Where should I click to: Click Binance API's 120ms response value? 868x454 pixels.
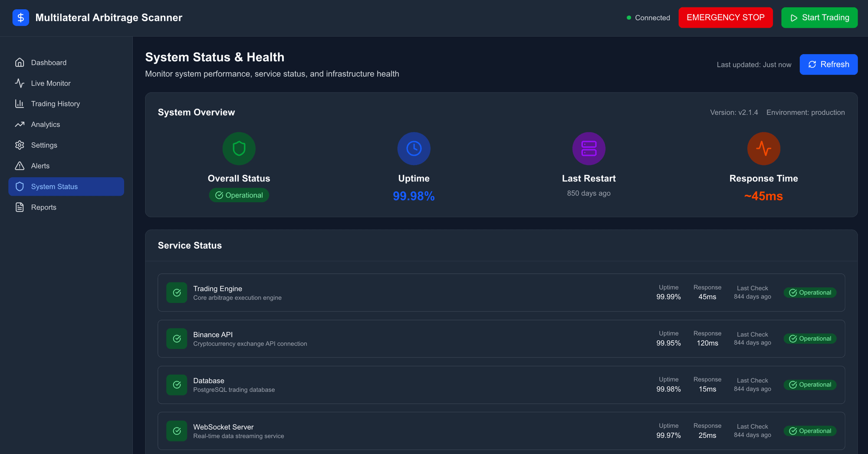pos(707,343)
